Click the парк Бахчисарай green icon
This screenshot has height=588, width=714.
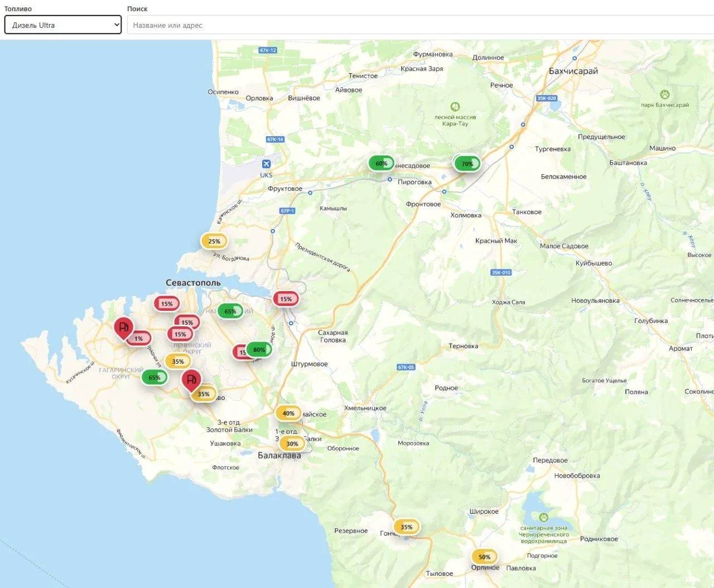coord(664,94)
